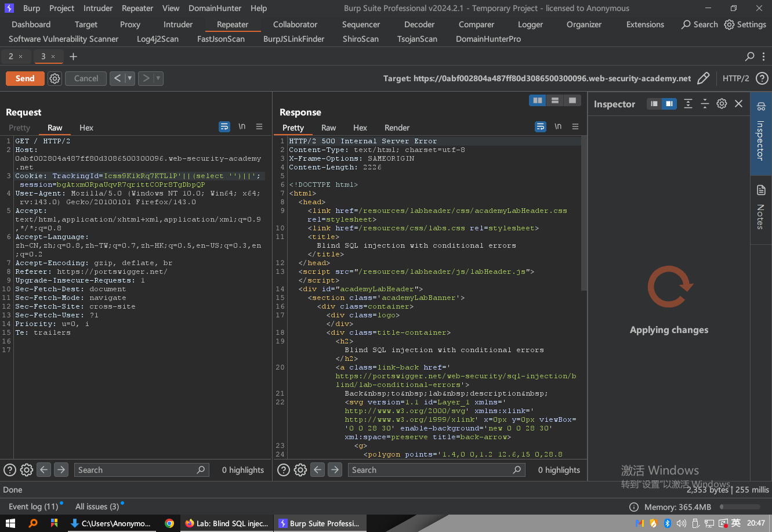Open the Log4j2Scan extension tab
The image size is (772, 532).
158,39
